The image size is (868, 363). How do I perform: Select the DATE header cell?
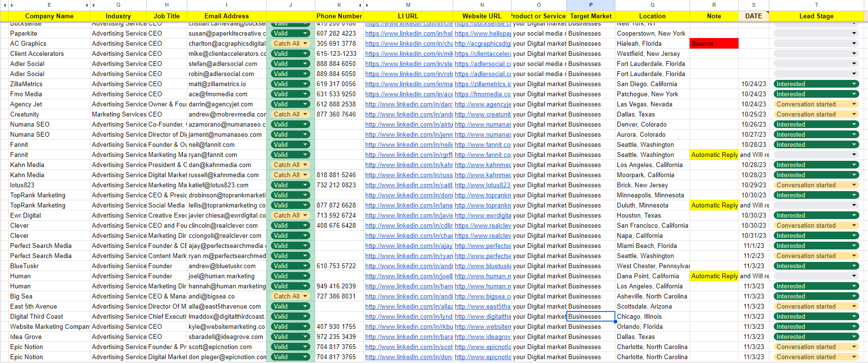pyautogui.click(x=753, y=16)
